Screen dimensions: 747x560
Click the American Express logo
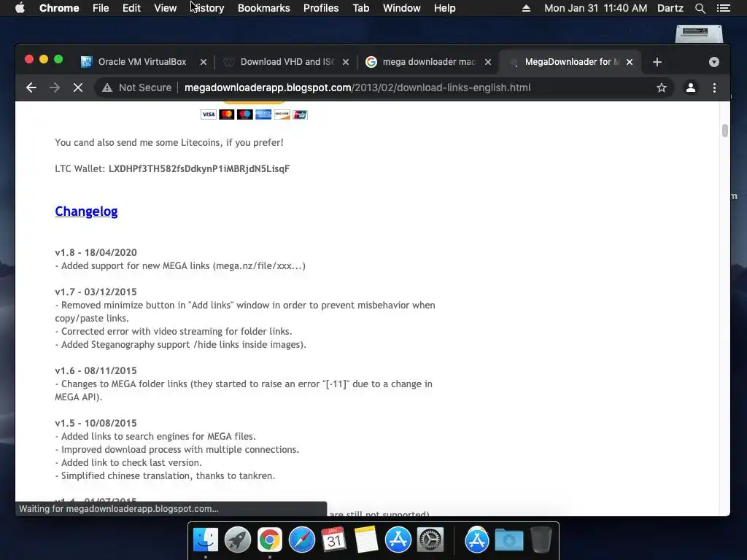pyautogui.click(x=263, y=114)
